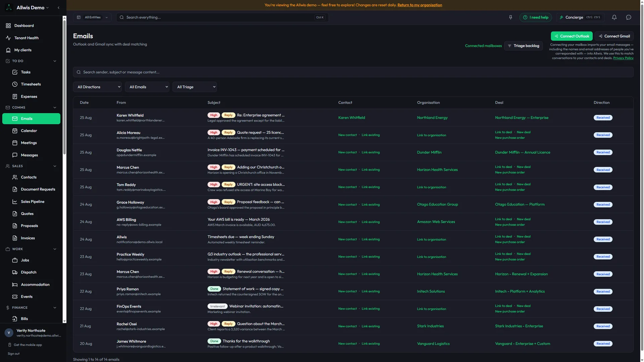Screen dimensions: 644x362
Task: Open Dispatch in the sidebar
Action: [x=31, y=273]
